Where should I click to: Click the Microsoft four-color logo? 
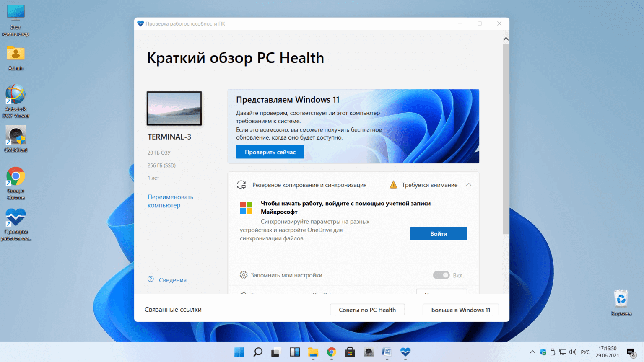[x=246, y=207]
